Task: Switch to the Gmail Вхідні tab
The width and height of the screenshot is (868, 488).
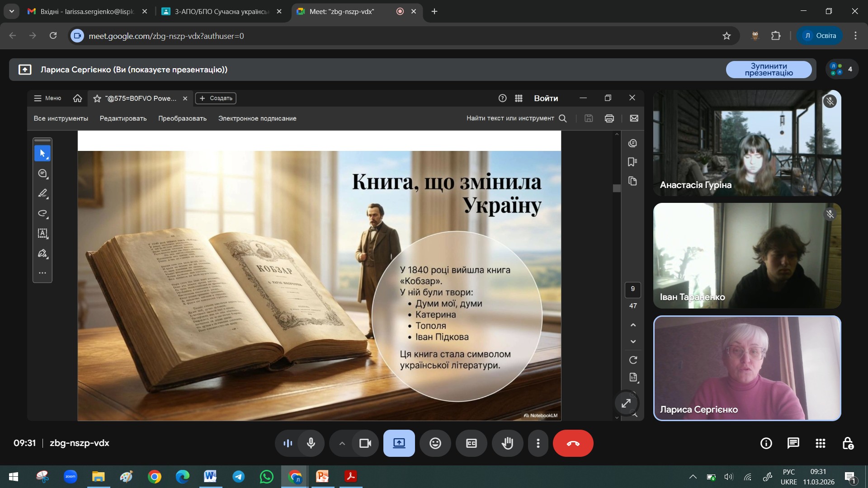Action: 87,11
